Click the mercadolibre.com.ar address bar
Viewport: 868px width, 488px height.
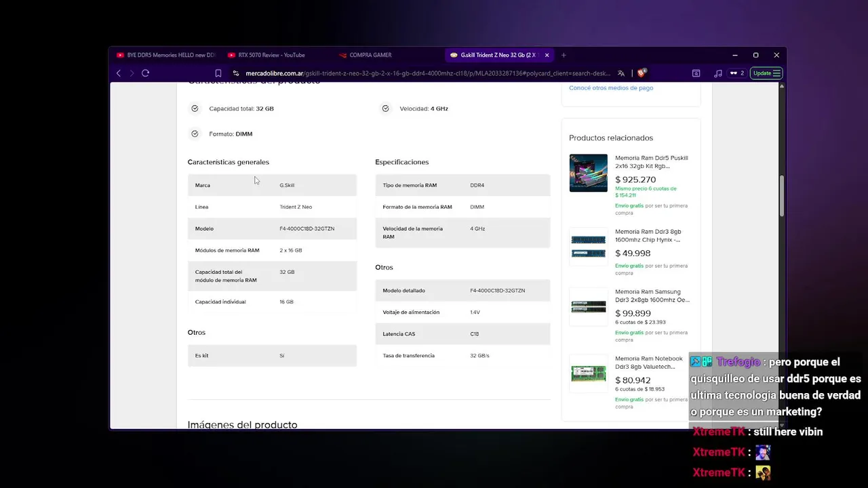[427, 73]
